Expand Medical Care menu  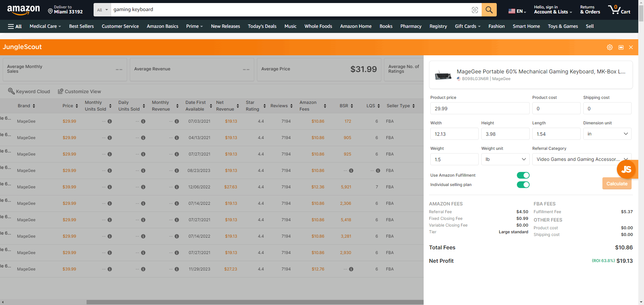coord(45,26)
